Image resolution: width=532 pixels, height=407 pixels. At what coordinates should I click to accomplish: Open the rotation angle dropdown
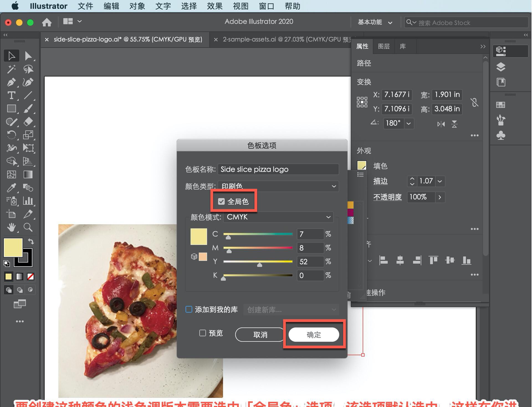(408, 123)
